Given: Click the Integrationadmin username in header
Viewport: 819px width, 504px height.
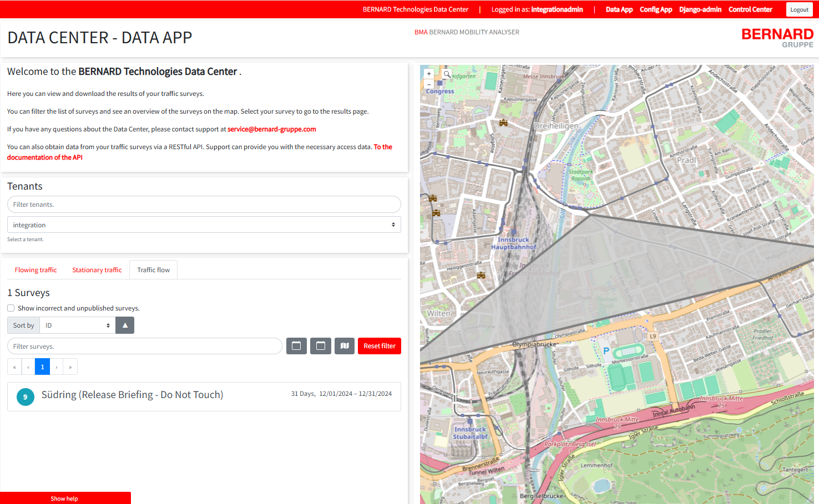Looking at the screenshot, I should coord(557,9).
